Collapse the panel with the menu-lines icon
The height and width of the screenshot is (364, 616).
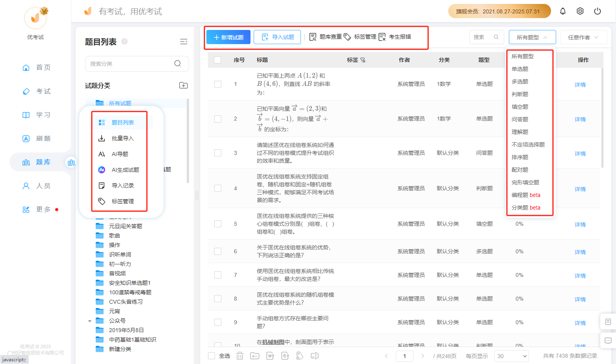[x=184, y=42]
